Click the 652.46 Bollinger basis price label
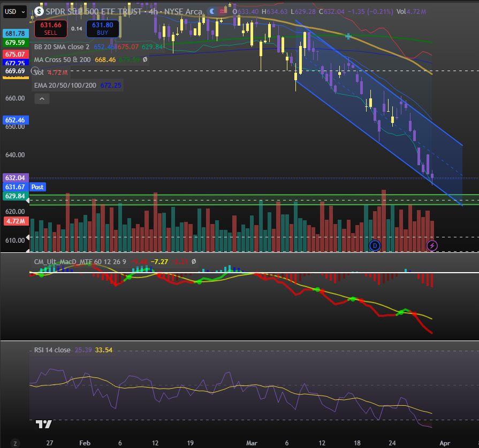The height and width of the screenshot is (448, 479). click(16, 120)
